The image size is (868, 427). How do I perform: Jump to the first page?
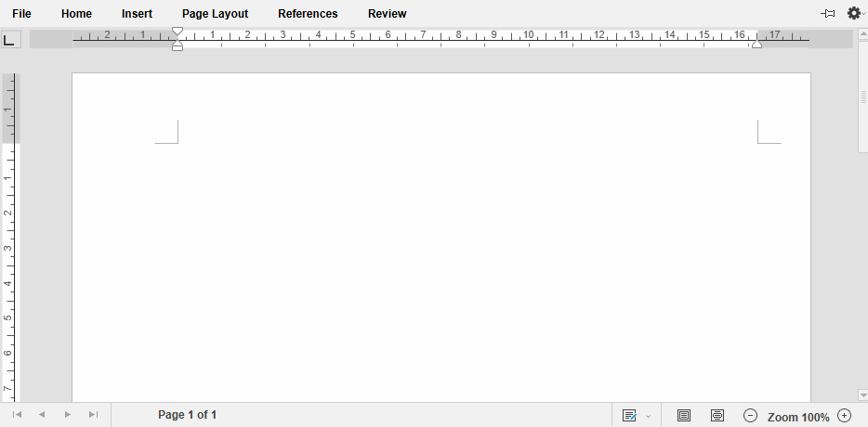[x=17, y=415]
